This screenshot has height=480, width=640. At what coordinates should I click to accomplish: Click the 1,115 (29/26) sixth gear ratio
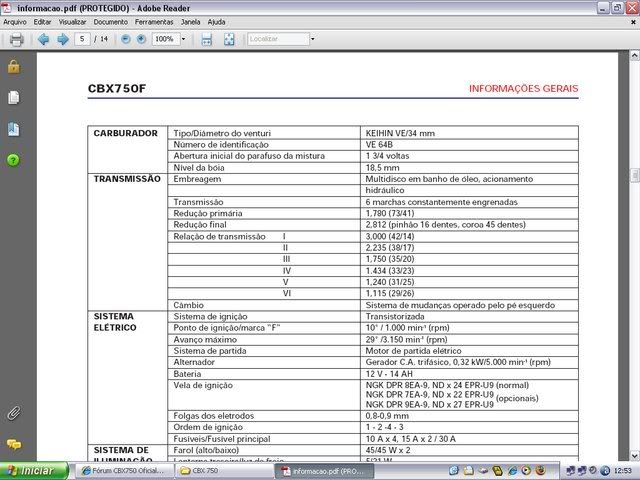pyautogui.click(x=389, y=293)
